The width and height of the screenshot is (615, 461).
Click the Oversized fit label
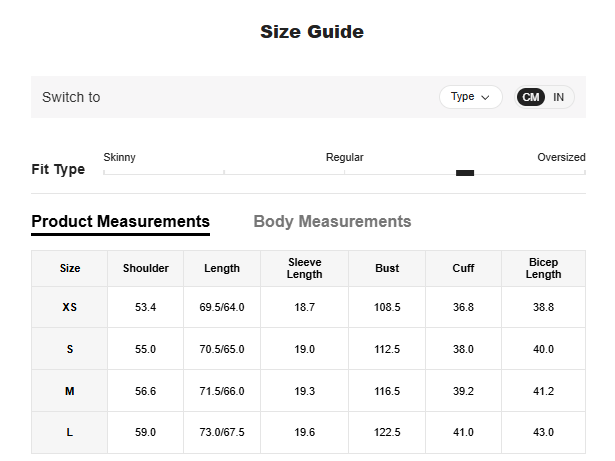pos(560,157)
